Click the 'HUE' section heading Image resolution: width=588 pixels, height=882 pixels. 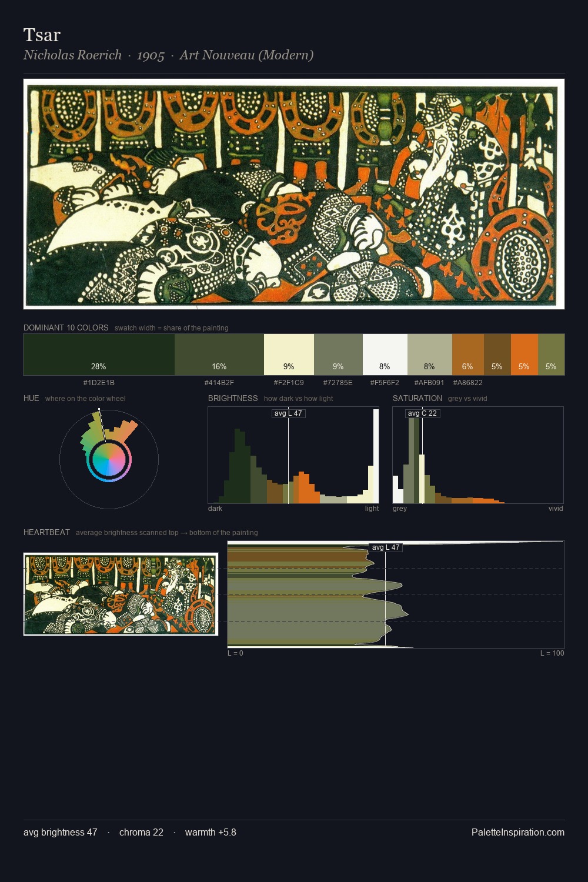tap(31, 398)
